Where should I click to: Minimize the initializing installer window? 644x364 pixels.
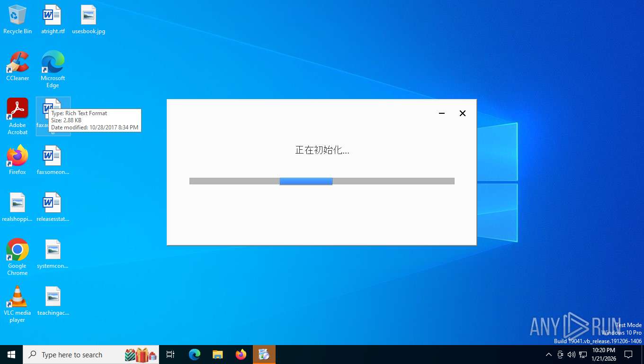(442, 113)
